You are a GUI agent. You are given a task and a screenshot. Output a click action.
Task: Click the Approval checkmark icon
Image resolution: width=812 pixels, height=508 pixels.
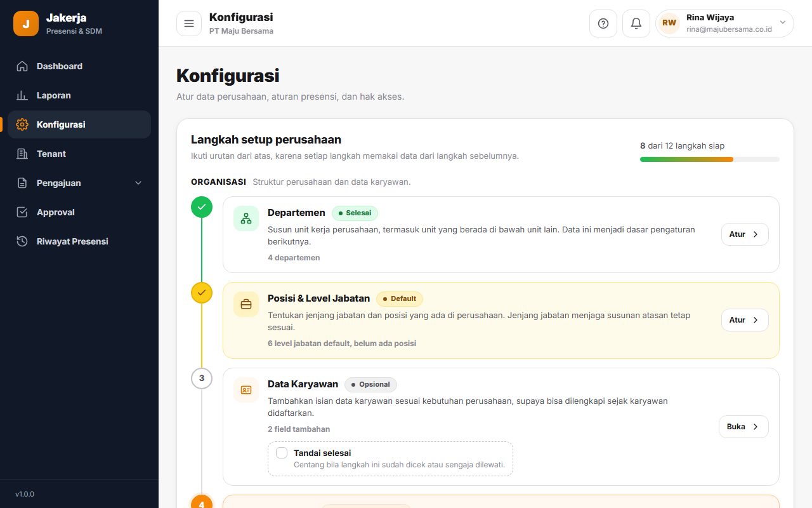[22, 212]
